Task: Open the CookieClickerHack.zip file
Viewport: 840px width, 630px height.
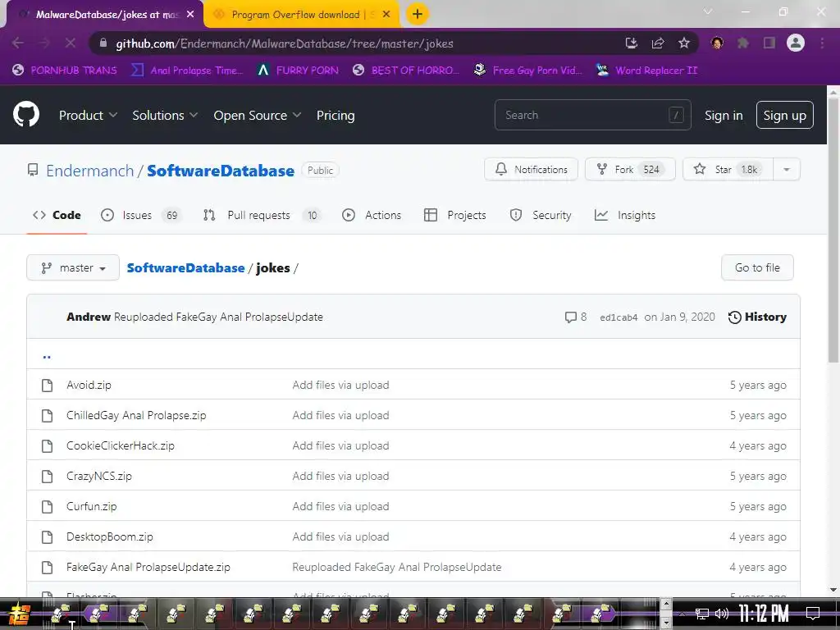Action: click(121, 445)
